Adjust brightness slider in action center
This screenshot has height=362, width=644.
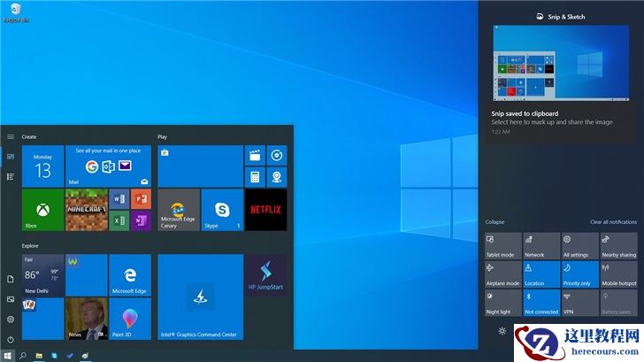tap(502, 331)
